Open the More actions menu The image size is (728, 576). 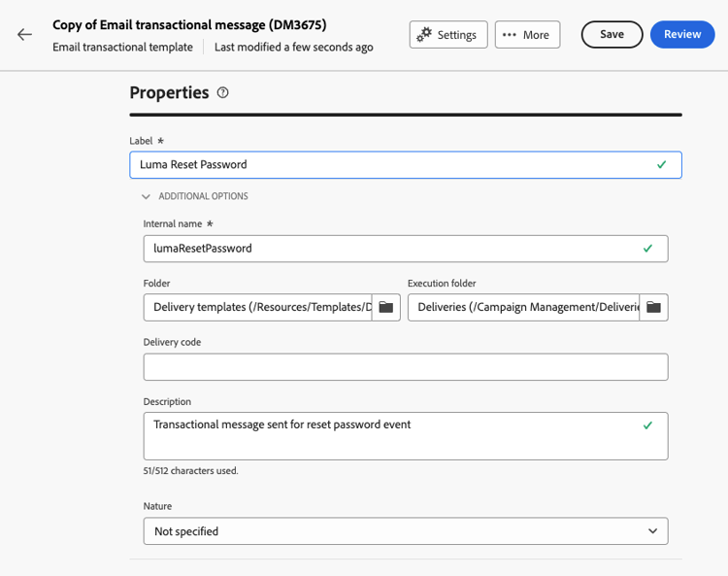527,35
